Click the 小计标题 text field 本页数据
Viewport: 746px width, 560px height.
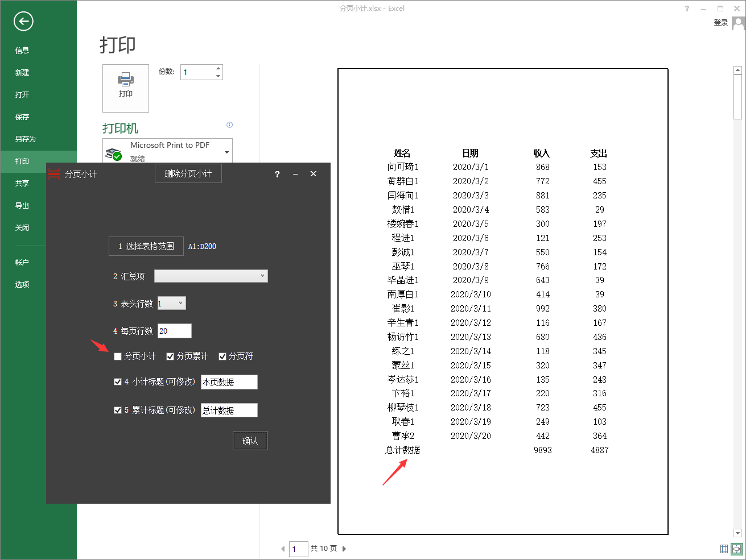click(229, 382)
